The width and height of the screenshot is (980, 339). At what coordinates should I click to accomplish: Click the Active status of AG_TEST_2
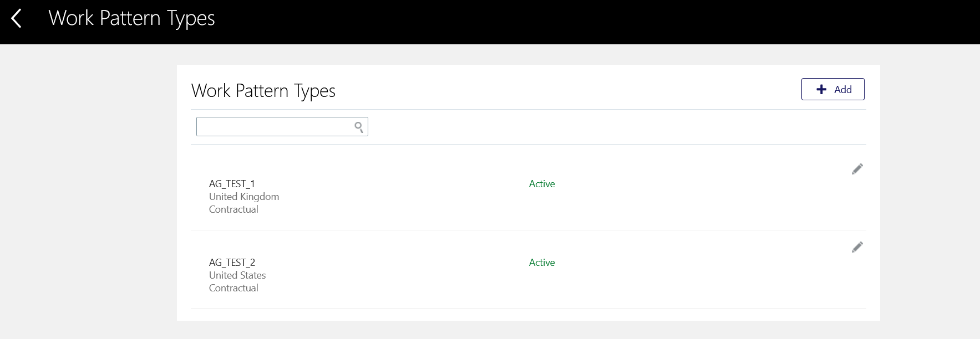pos(541,262)
